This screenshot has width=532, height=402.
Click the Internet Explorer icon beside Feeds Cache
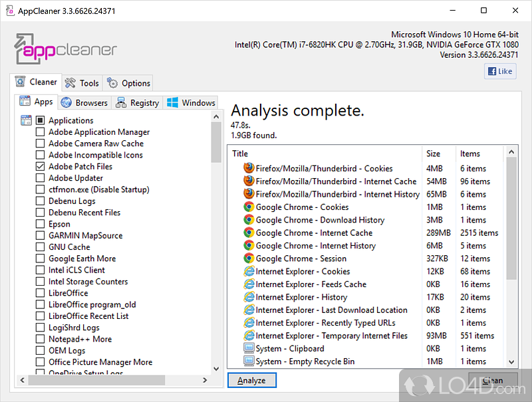(x=249, y=284)
